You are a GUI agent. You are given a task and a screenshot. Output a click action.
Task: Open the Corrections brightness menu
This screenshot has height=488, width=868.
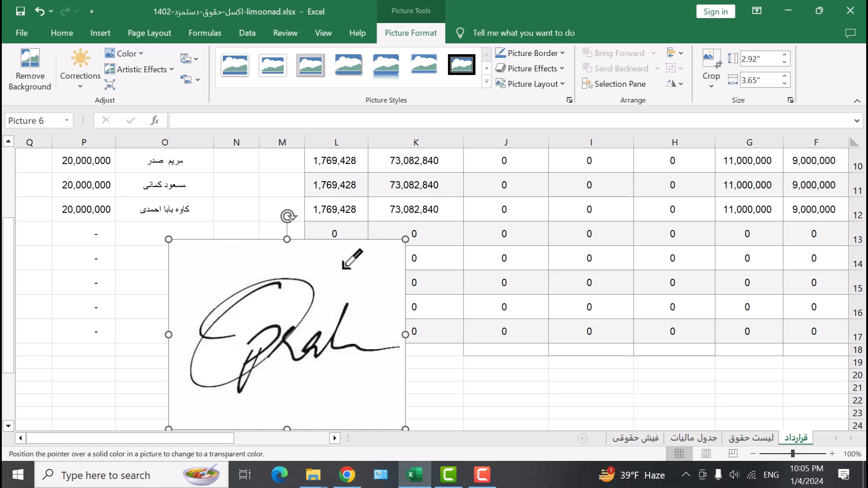tap(80, 69)
